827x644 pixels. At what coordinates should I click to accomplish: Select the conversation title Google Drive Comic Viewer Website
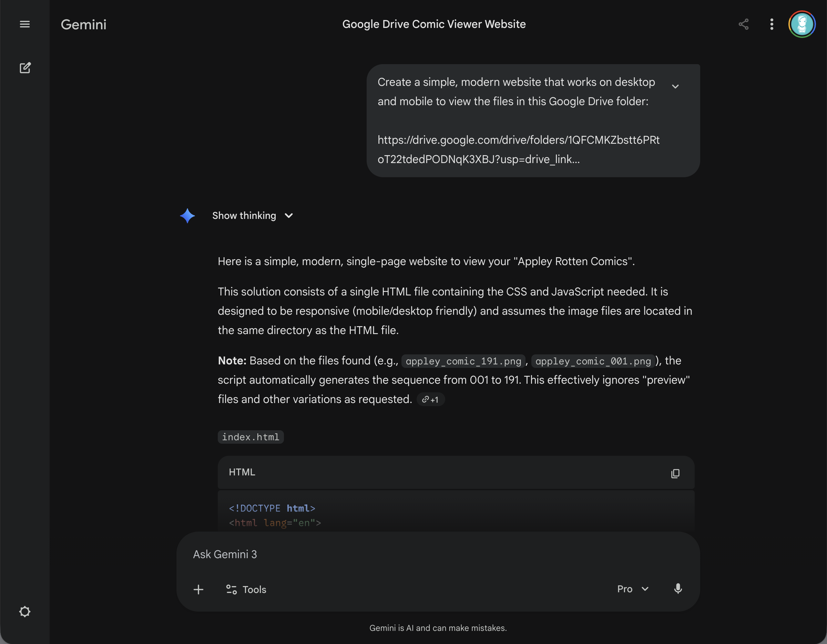coord(434,24)
